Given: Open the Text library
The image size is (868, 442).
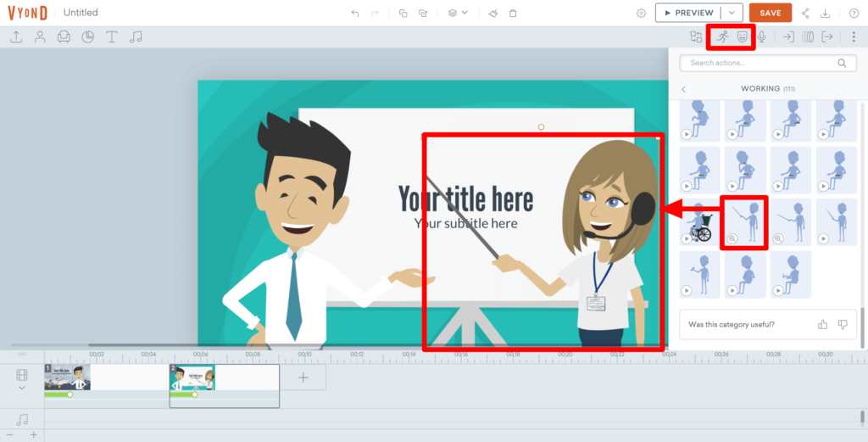Looking at the screenshot, I should point(112,37).
